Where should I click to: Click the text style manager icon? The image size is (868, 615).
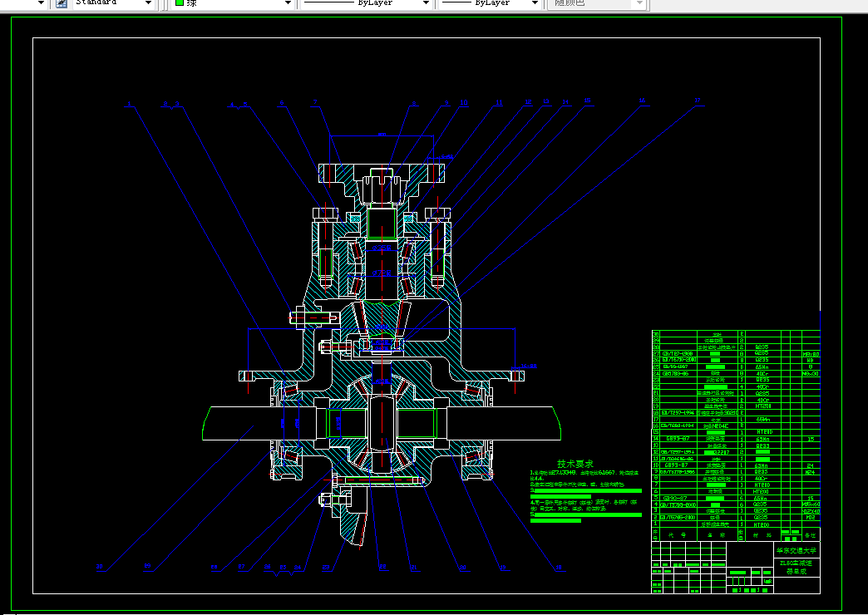(62, 3)
